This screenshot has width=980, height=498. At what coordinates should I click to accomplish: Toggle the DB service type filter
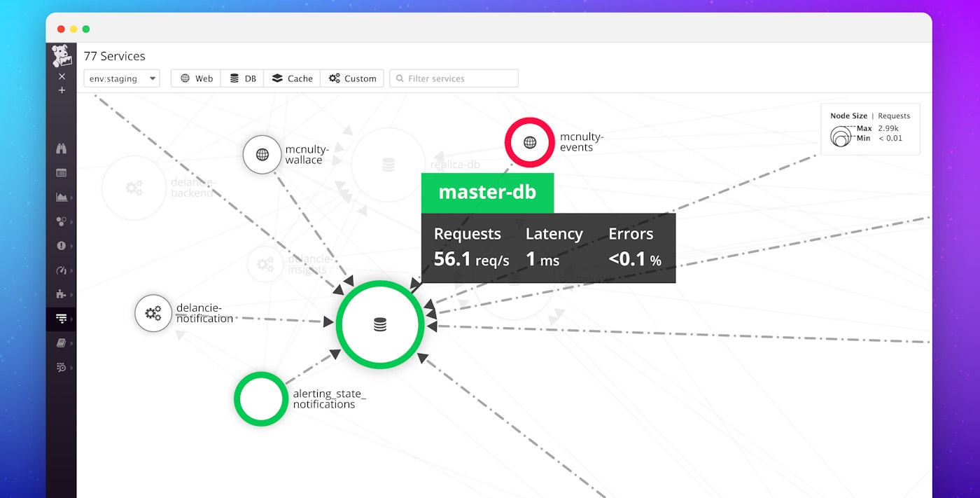[x=243, y=78]
